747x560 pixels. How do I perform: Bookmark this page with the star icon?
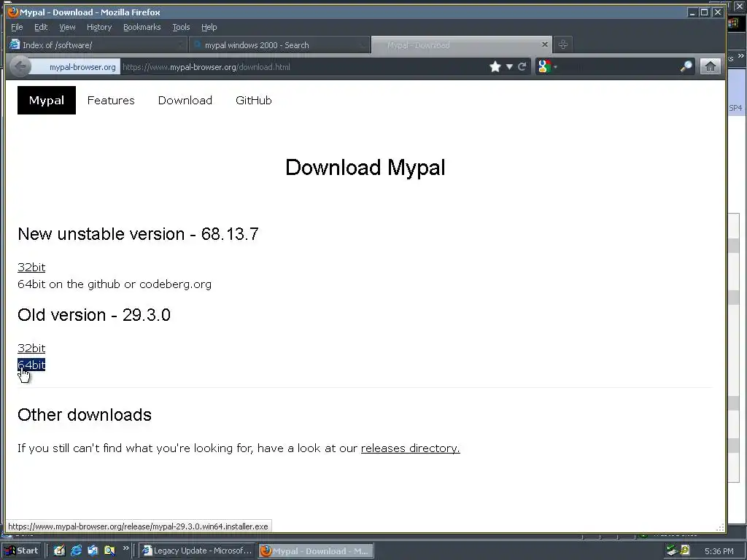495,66
